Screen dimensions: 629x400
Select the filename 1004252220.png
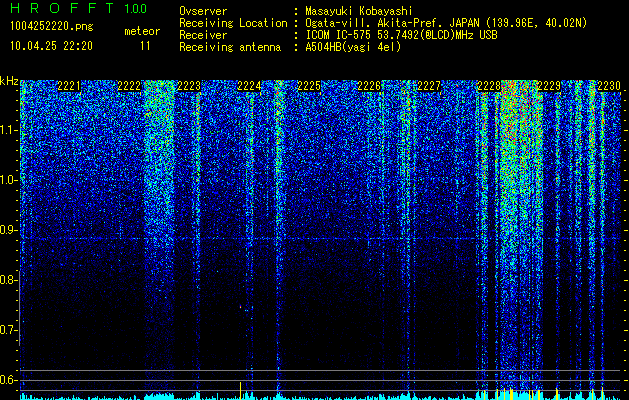[x=52, y=26]
